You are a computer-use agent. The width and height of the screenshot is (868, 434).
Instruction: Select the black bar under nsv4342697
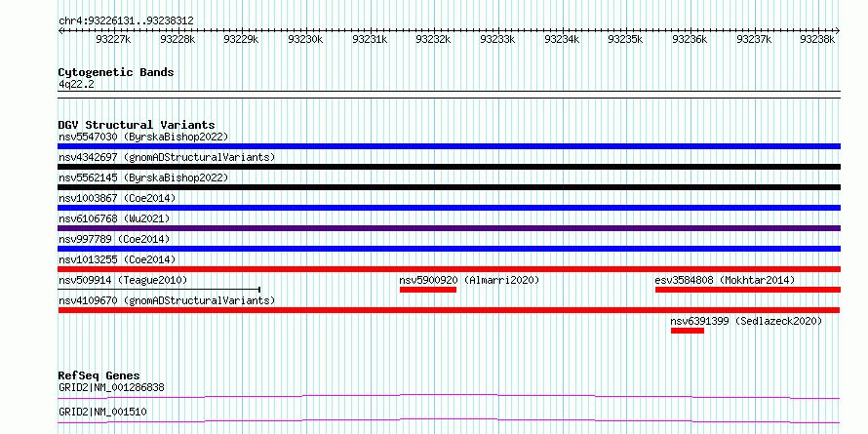(449, 167)
